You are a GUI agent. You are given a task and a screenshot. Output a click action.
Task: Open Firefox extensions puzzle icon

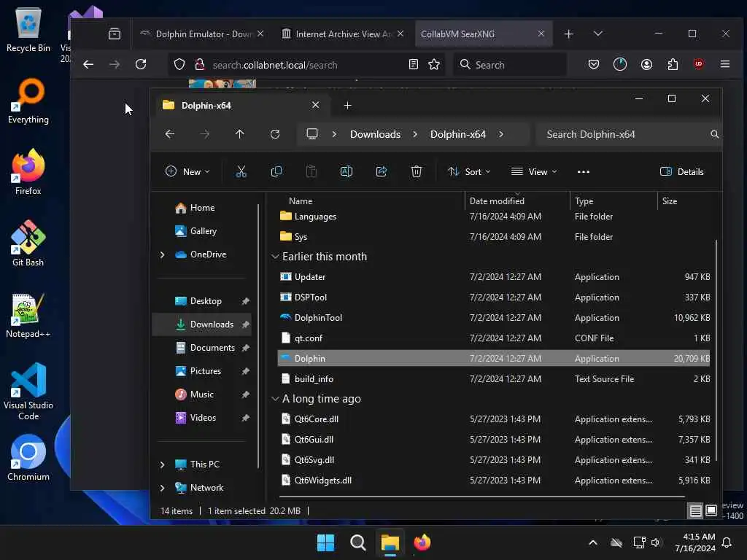point(673,64)
